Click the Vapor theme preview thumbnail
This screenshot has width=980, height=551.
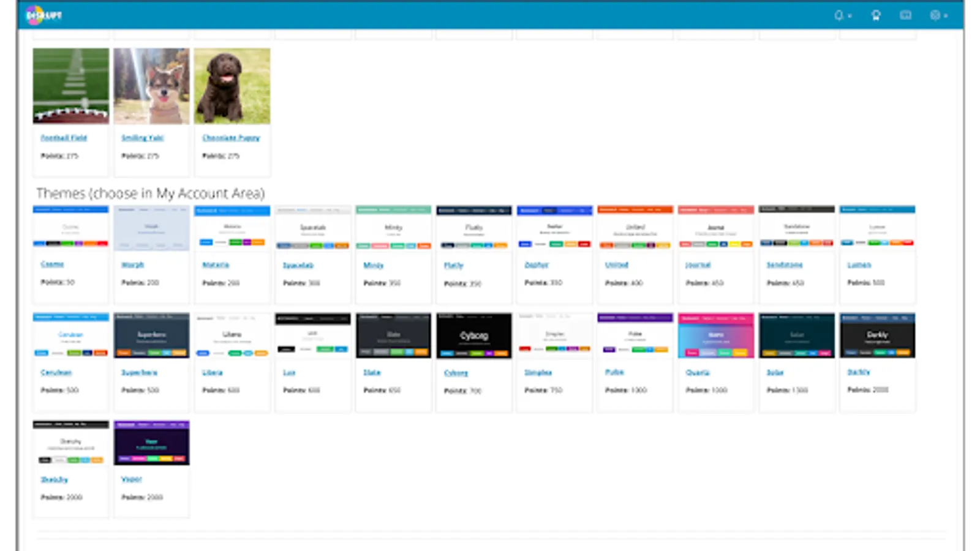pyautogui.click(x=151, y=443)
